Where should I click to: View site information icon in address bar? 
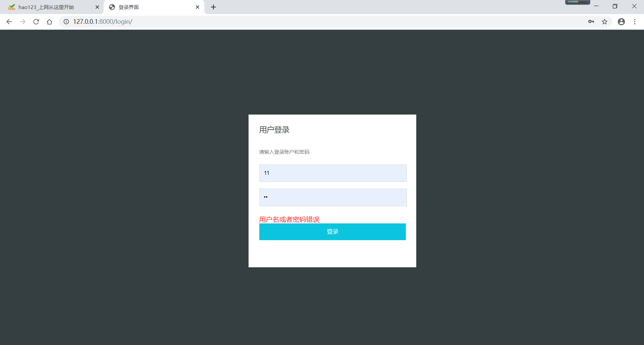pyautogui.click(x=66, y=22)
